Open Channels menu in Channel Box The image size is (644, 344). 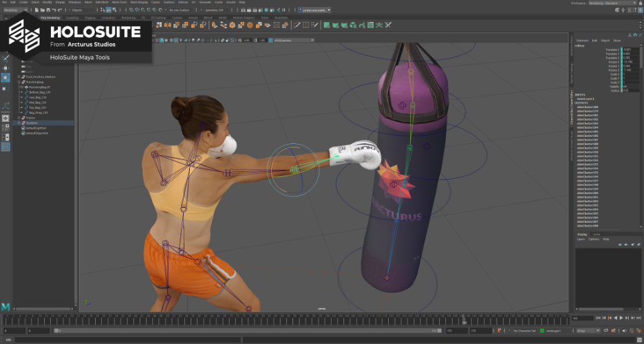[582, 41]
